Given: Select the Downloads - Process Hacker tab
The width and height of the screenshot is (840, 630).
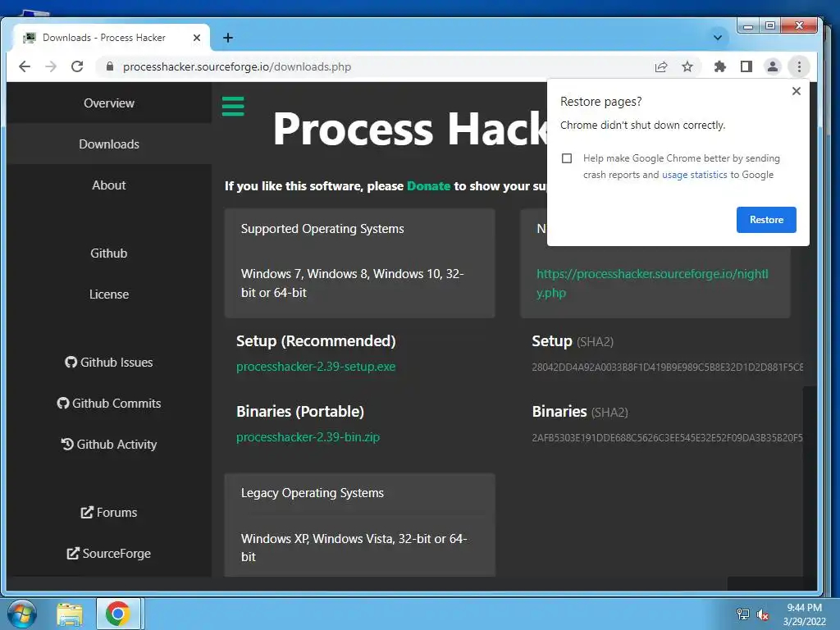Looking at the screenshot, I should [x=110, y=38].
